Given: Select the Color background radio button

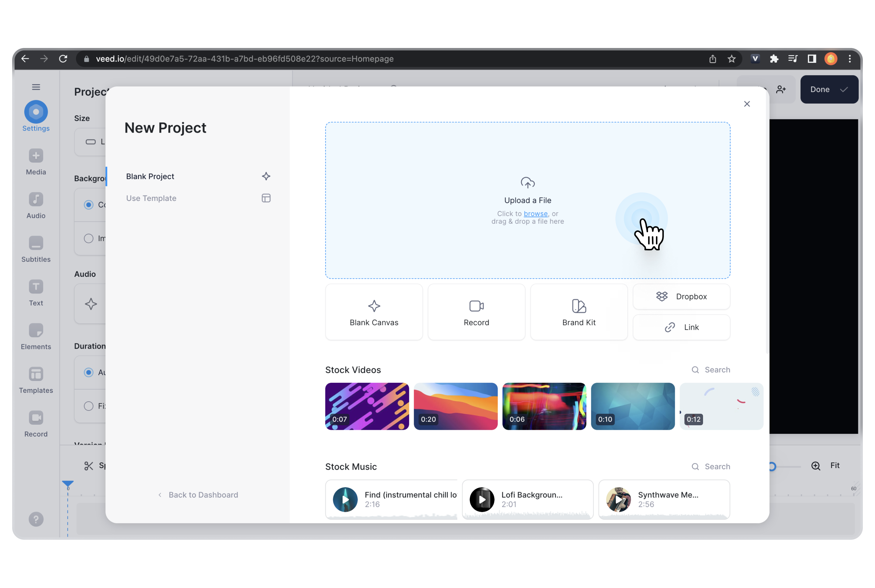Looking at the screenshot, I should pos(88,205).
